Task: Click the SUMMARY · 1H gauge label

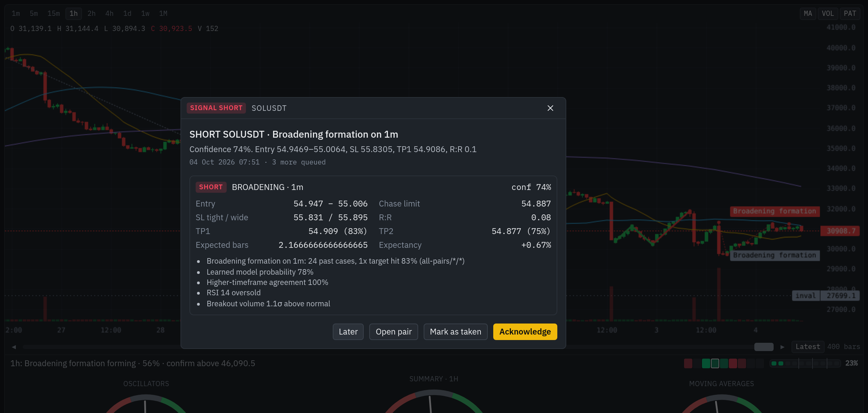Action: pos(434,379)
